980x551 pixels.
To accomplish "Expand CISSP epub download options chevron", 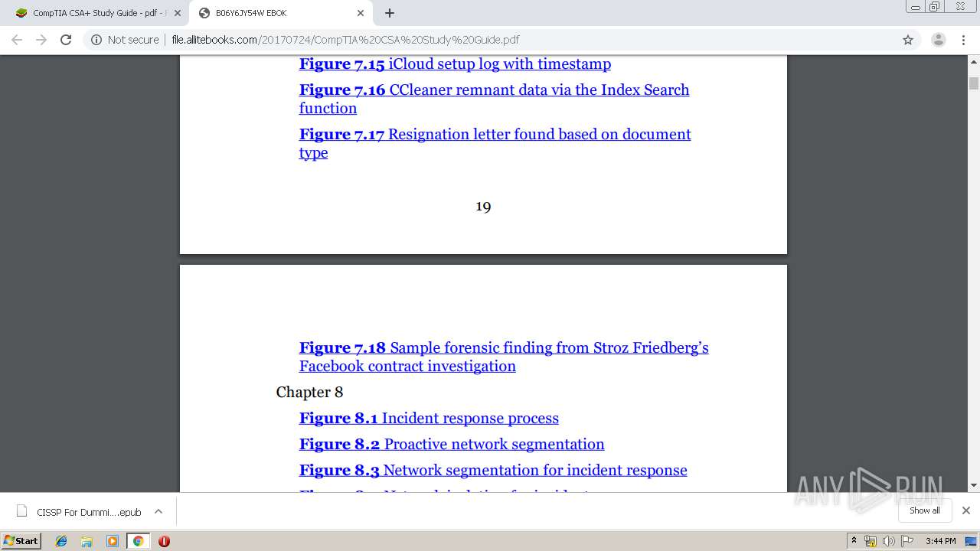I will pos(158,512).
